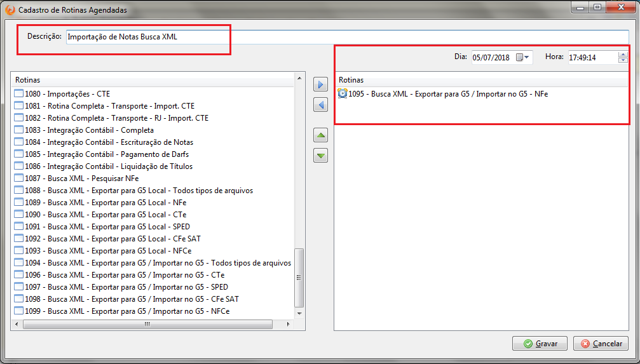This screenshot has height=364, width=640.
Task: Click the Gravar button
Action: click(x=540, y=344)
